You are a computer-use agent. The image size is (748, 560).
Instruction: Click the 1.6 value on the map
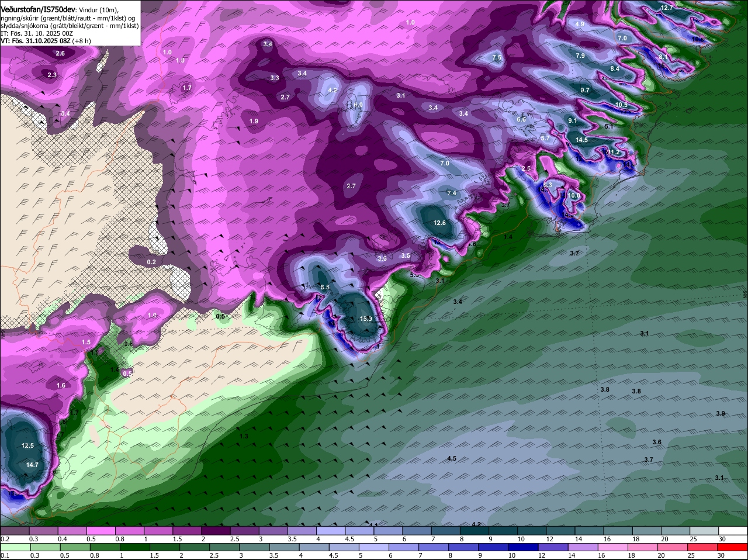click(61, 385)
